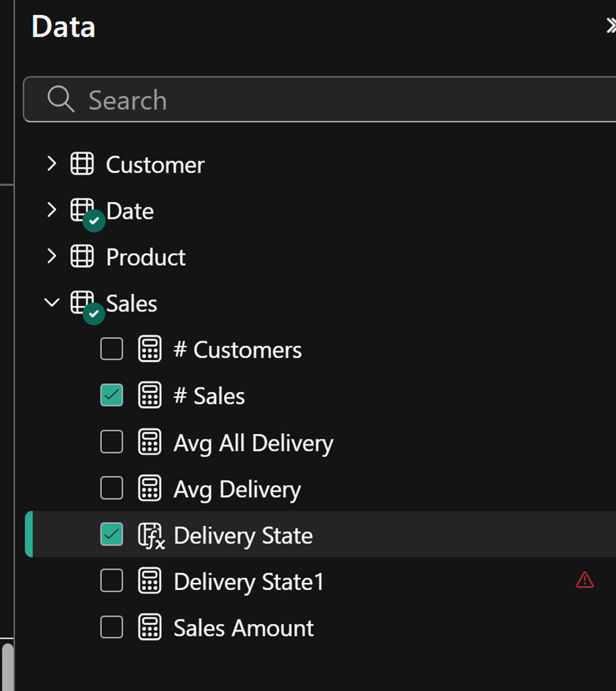Click the Customer table icon
616x691 pixels.
[82, 164]
